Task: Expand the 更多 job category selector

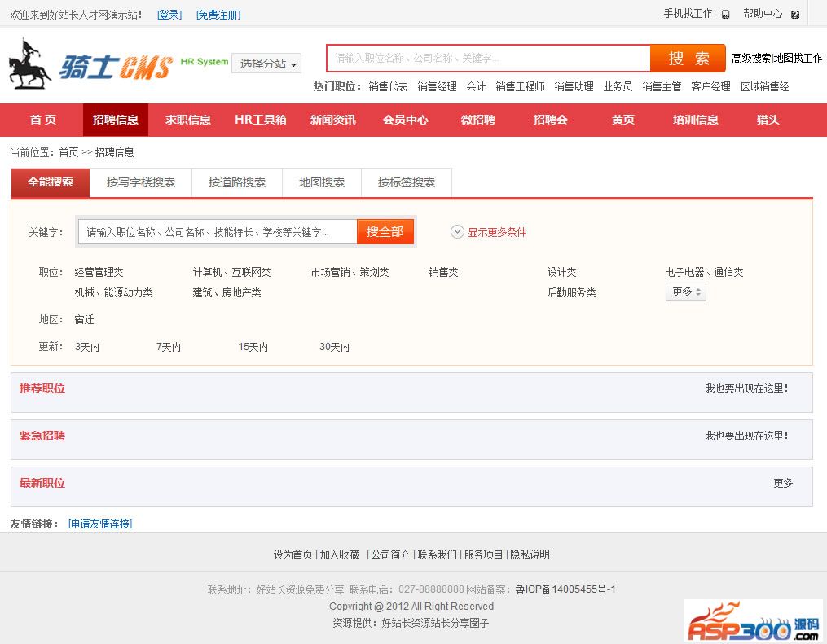Action: [x=686, y=292]
